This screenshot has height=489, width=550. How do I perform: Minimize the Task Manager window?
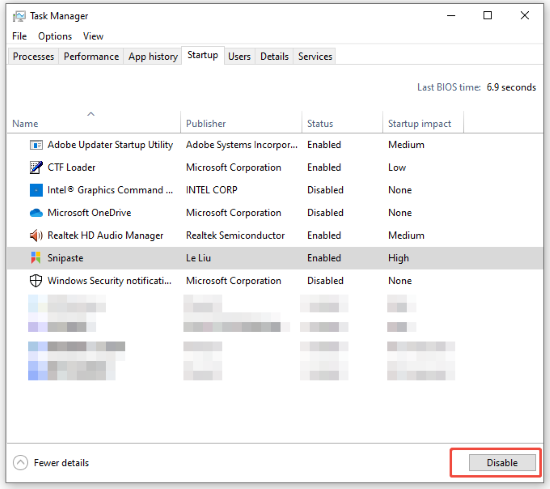451,15
